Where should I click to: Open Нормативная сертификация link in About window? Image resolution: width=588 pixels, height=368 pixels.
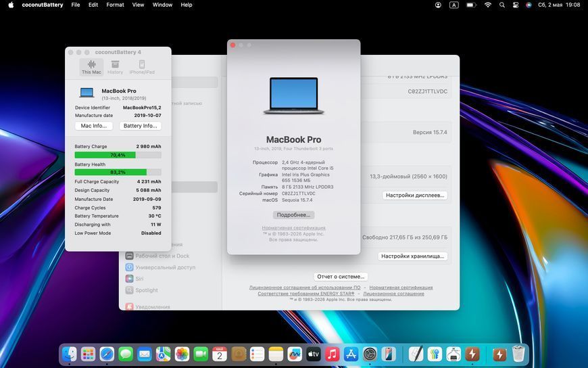point(293,227)
